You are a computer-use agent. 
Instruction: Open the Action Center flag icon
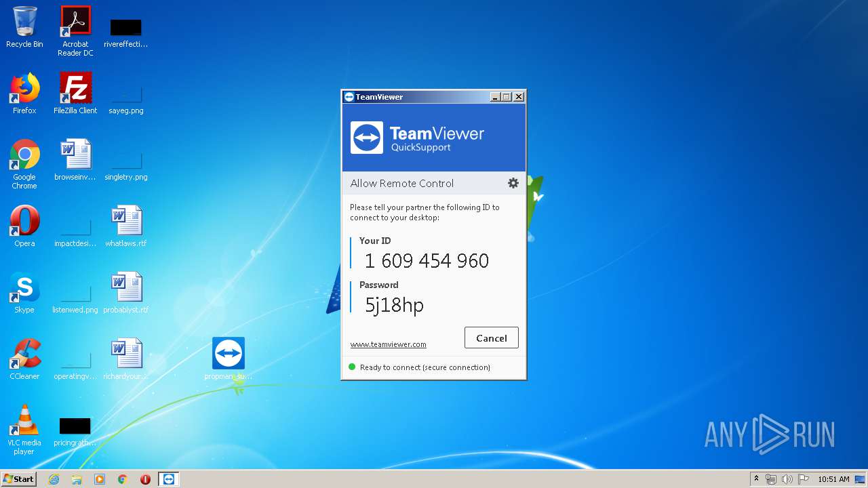tap(804, 479)
